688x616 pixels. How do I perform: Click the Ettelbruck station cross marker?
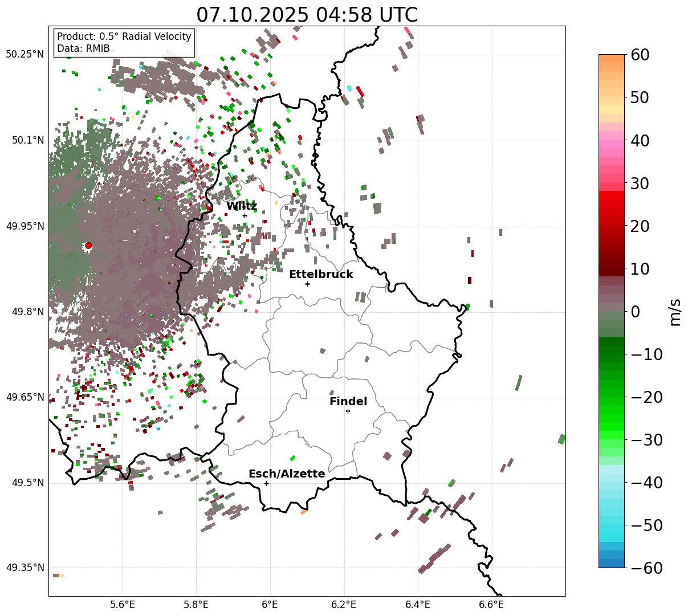(x=307, y=284)
